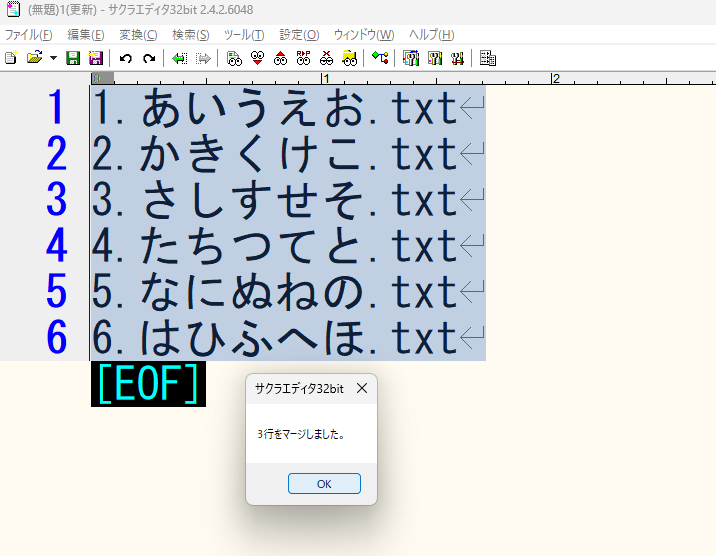Undo the last edit

click(x=126, y=58)
